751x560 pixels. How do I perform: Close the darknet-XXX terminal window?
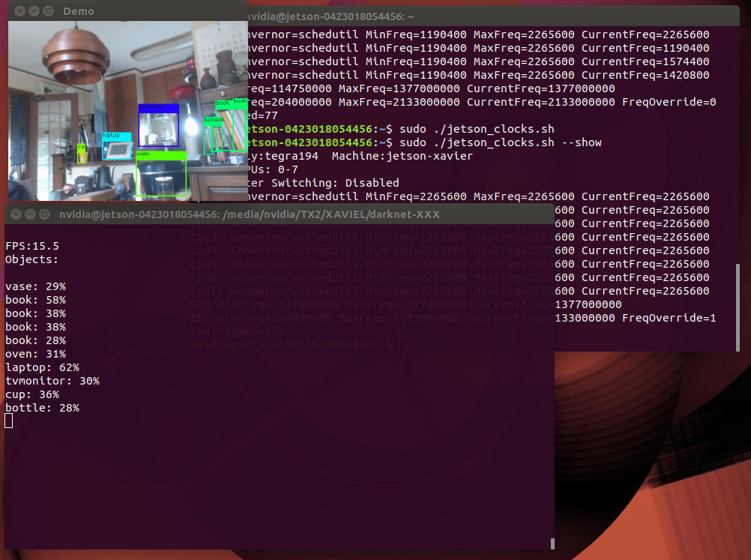[16, 214]
